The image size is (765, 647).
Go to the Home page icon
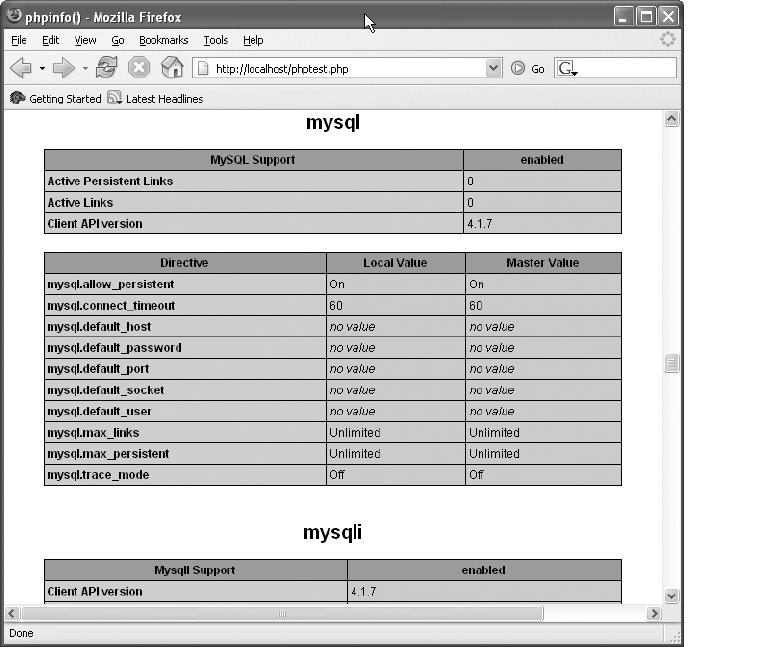tap(172, 67)
